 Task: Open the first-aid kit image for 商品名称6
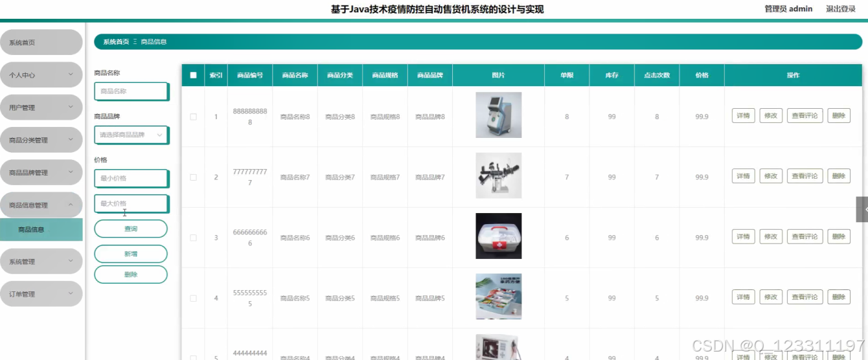(498, 236)
